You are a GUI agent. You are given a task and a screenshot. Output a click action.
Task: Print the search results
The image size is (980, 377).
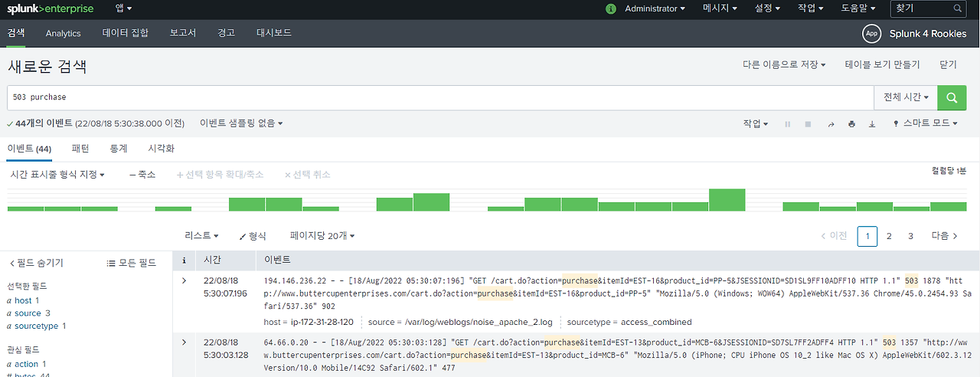click(851, 123)
